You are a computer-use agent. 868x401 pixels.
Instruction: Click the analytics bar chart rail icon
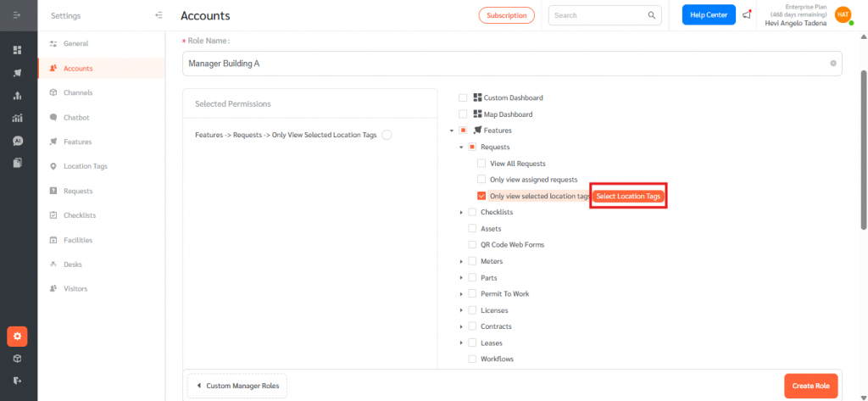pos(17,118)
